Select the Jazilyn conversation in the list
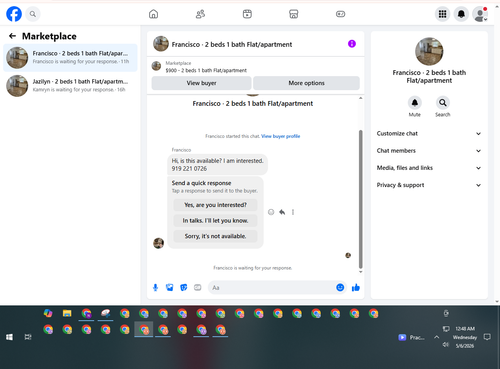The height and width of the screenshot is (369, 500). (x=70, y=86)
